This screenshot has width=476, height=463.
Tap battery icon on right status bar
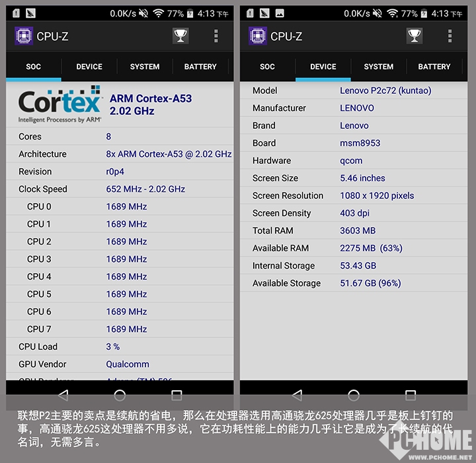pos(424,13)
